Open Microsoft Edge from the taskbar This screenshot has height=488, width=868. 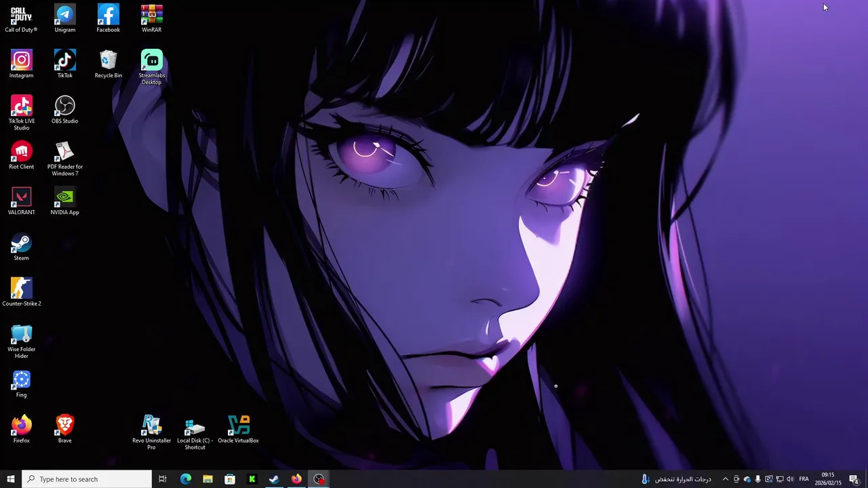[185, 479]
